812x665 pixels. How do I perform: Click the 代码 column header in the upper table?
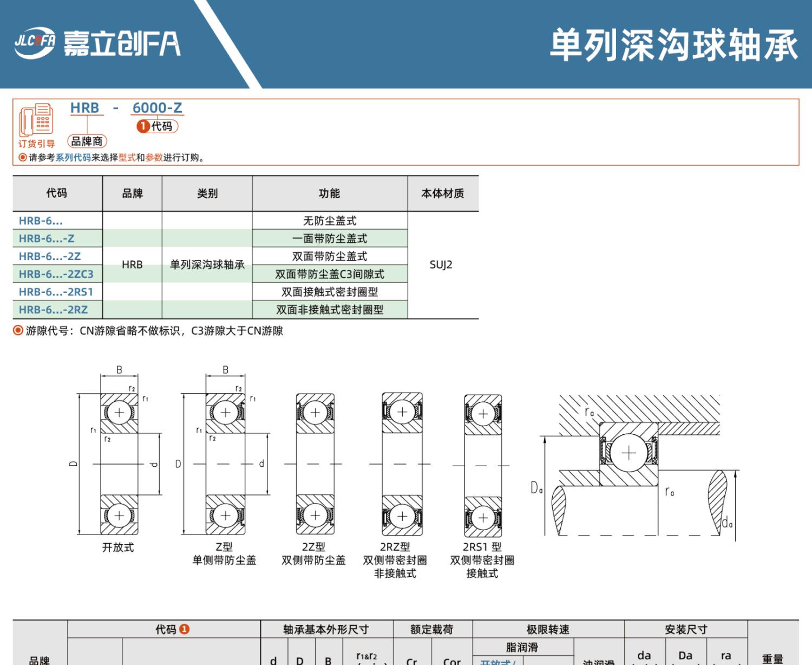point(57,193)
